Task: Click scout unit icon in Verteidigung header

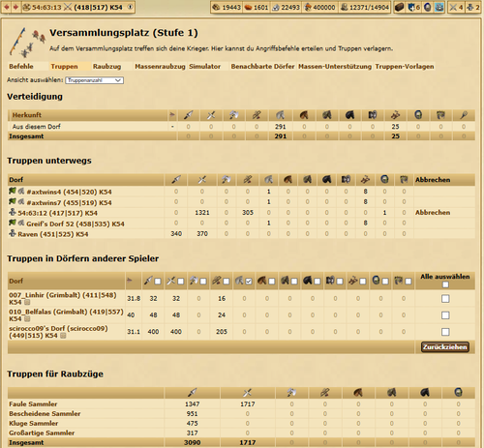Action: pos(281,115)
